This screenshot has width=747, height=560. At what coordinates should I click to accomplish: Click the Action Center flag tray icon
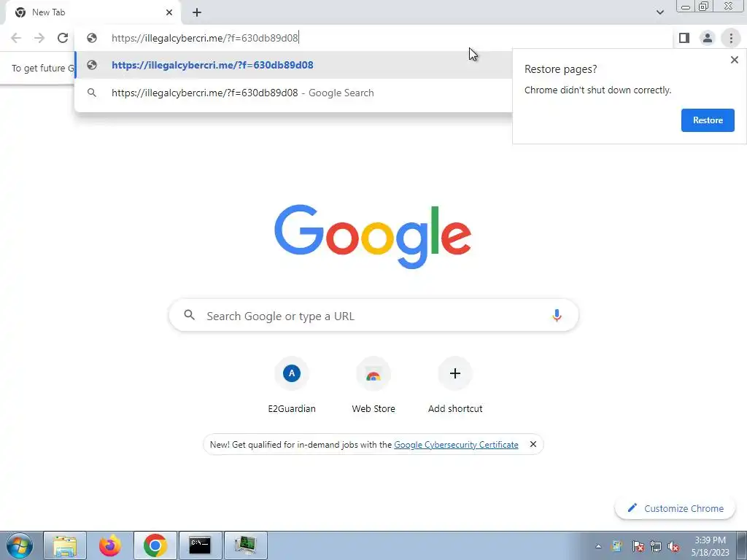(638, 546)
